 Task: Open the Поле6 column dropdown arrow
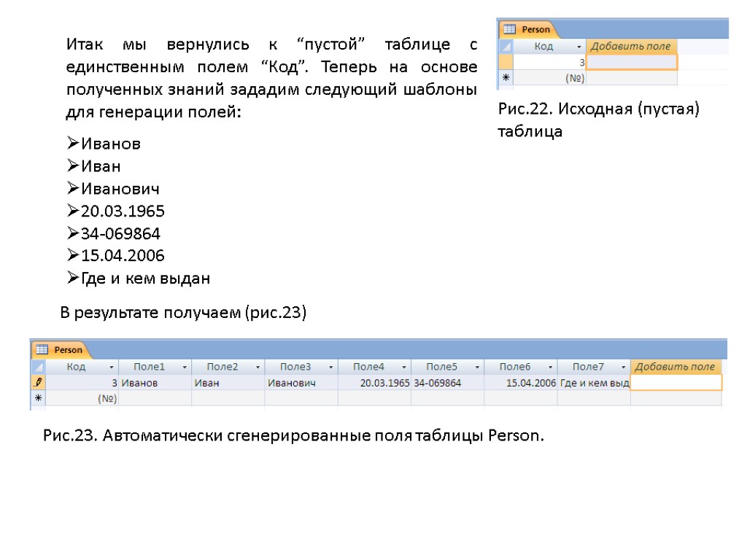tap(550, 367)
